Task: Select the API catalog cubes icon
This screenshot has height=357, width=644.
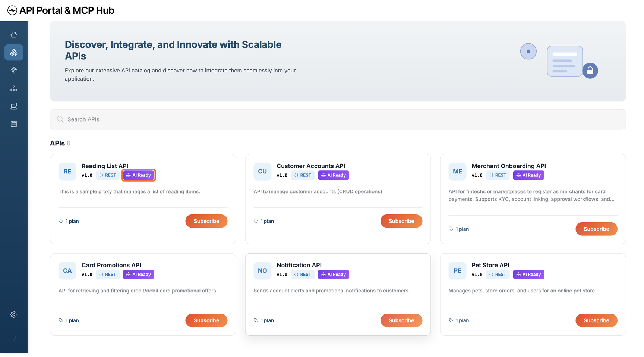Action: 14,53
